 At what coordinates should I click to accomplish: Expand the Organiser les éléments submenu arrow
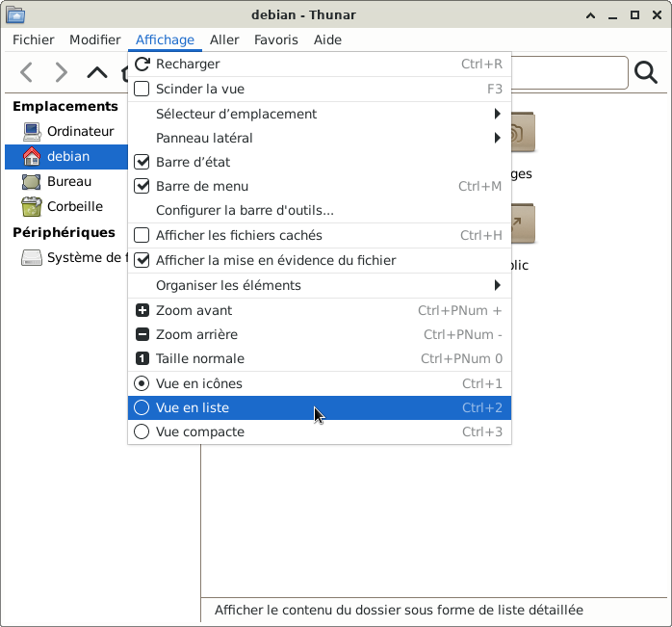point(497,285)
